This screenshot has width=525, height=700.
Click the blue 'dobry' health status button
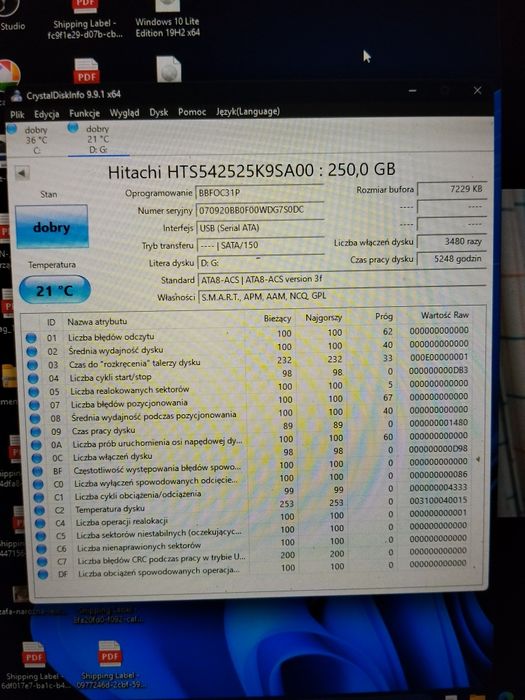(x=52, y=226)
